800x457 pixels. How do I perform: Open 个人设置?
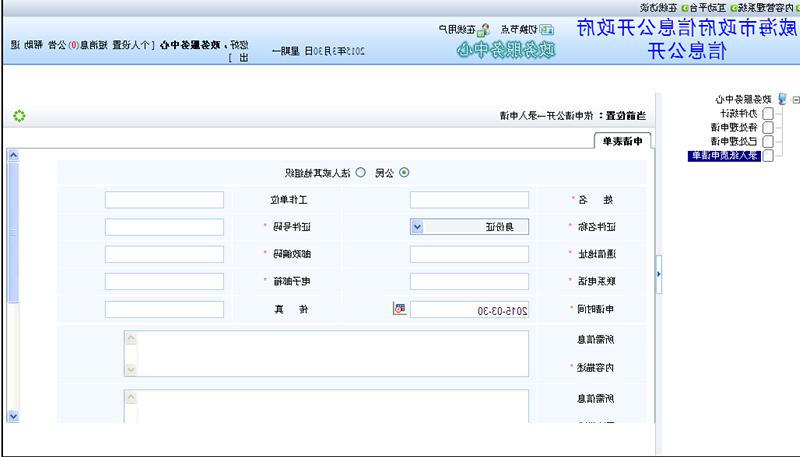[130, 45]
